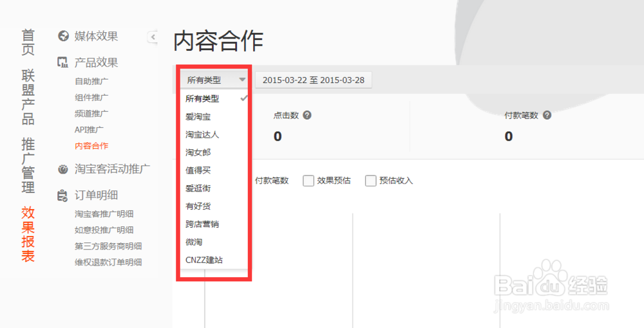Toggle the 效果预估 checkbox
The height and width of the screenshot is (328, 644).
308,180
